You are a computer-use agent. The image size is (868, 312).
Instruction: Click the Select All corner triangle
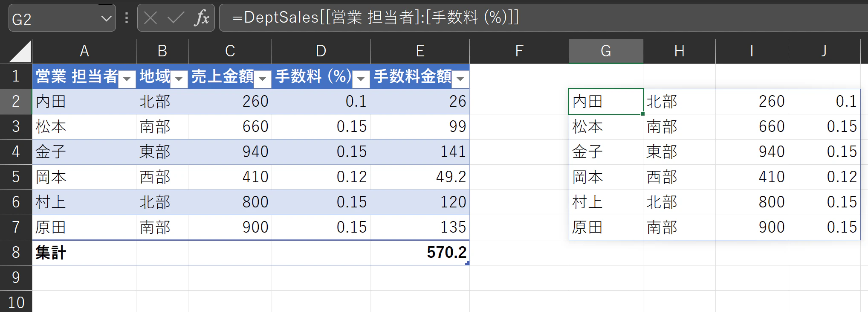[20, 52]
